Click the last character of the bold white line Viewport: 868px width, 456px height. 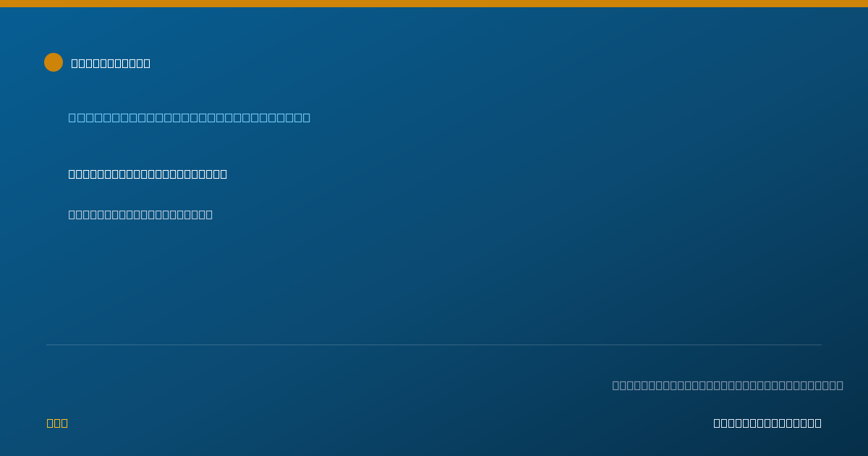point(224,174)
